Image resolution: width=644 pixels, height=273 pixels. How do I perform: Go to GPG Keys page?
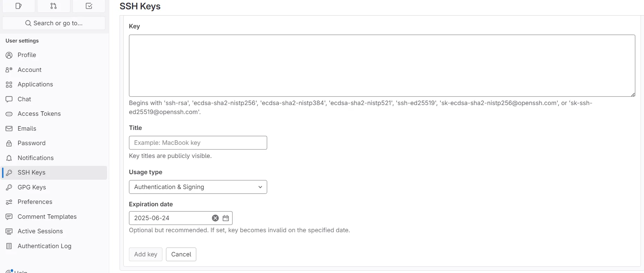tap(32, 187)
